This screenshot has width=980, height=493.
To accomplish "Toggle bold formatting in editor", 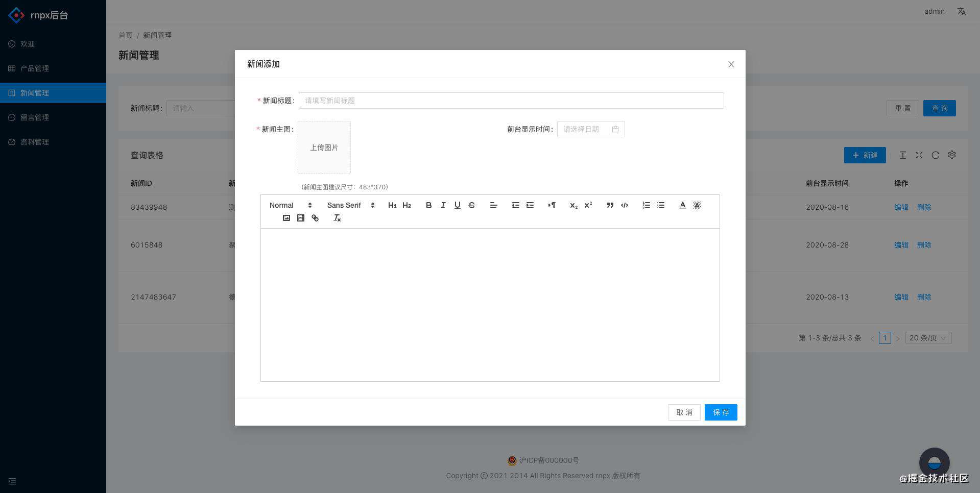I will [428, 205].
